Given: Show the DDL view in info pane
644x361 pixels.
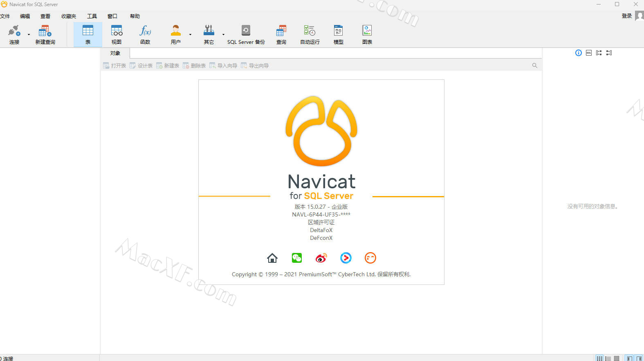Looking at the screenshot, I should [x=588, y=53].
